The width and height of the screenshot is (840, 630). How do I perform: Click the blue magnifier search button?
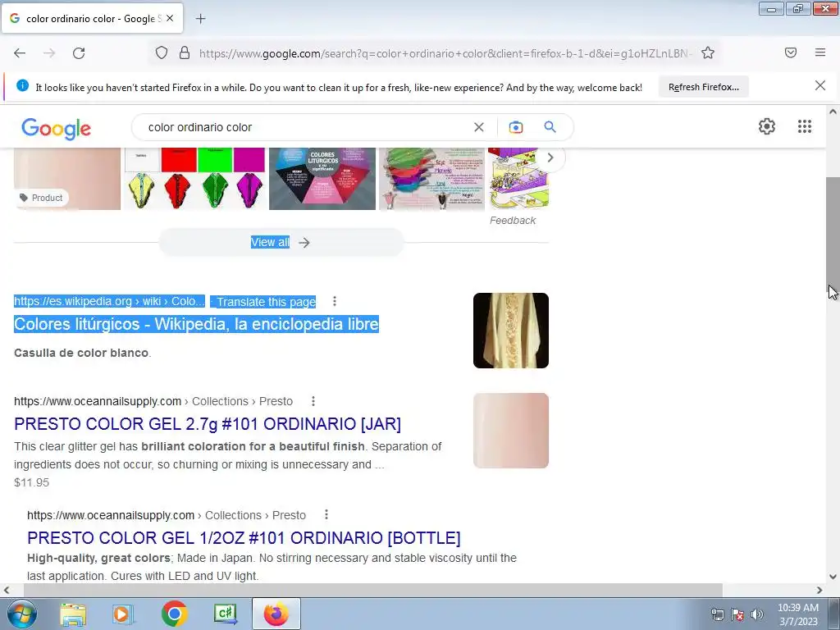(550, 127)
